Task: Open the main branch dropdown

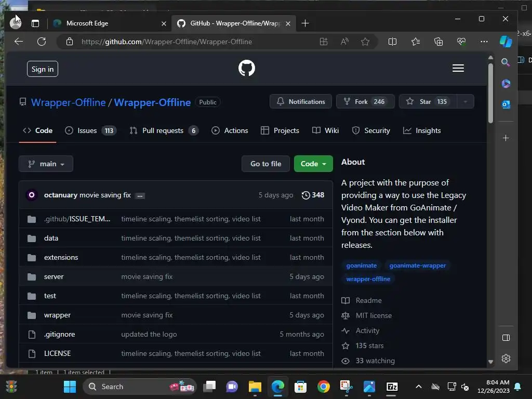Action: [46, 164]
